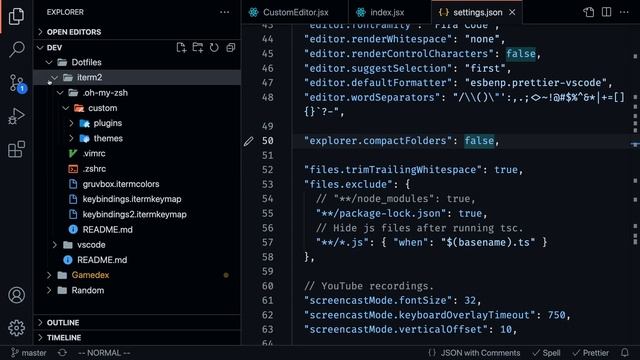Click New Folder icon in DEV header
This screenshot has height=360, width=640.
point(198,48)
